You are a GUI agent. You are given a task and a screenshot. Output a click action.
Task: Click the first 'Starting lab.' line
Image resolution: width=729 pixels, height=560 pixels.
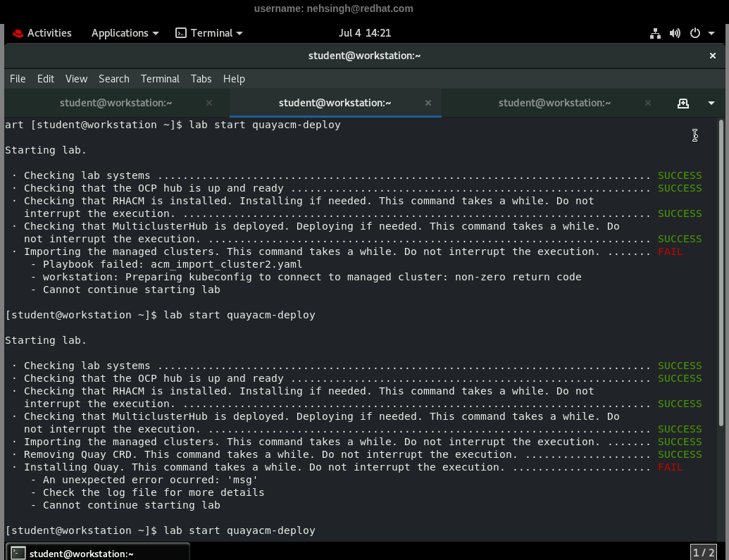[46, 150]
